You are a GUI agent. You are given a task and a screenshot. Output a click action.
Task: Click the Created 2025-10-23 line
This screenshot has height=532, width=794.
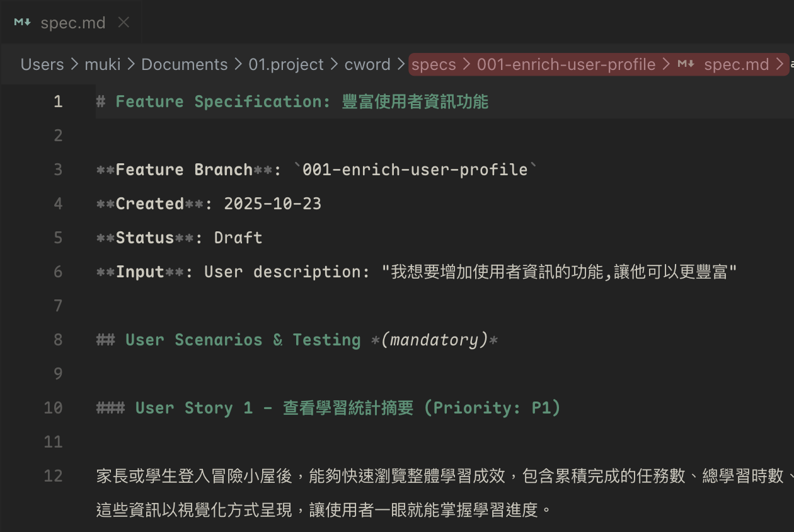pos(209,204)
